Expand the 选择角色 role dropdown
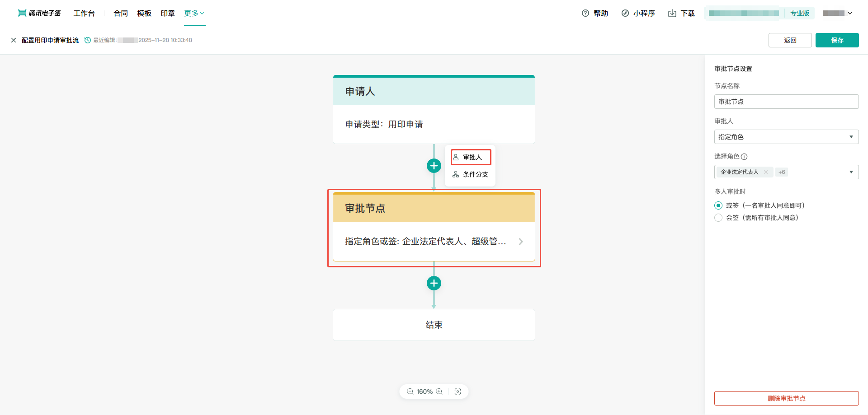 pyautogui.click(x=851, y=172)
